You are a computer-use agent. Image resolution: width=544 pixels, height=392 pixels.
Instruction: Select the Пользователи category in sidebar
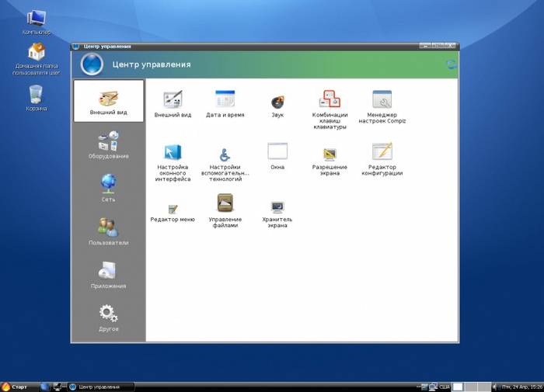[x=108, y=231]
